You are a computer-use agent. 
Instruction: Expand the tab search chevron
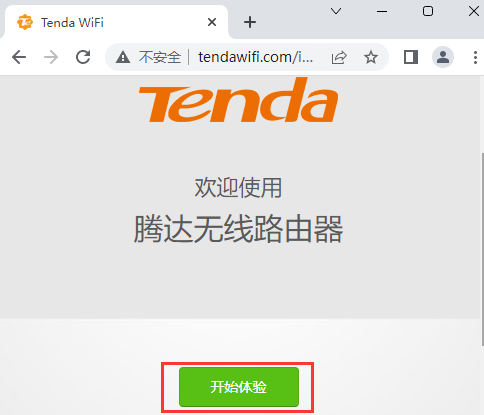click(x=336, y=12)
